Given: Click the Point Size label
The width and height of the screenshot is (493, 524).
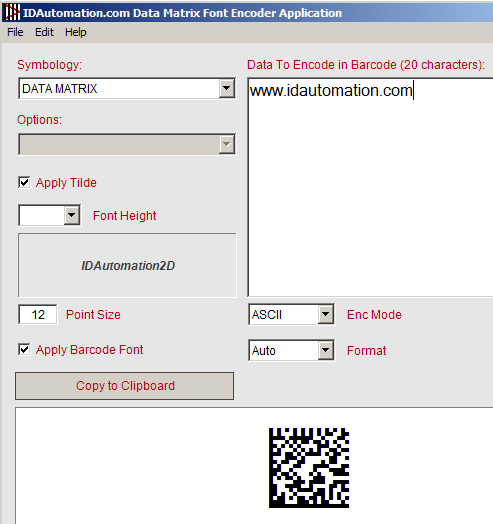Looking at the screenshot, I should click(93, 315).
